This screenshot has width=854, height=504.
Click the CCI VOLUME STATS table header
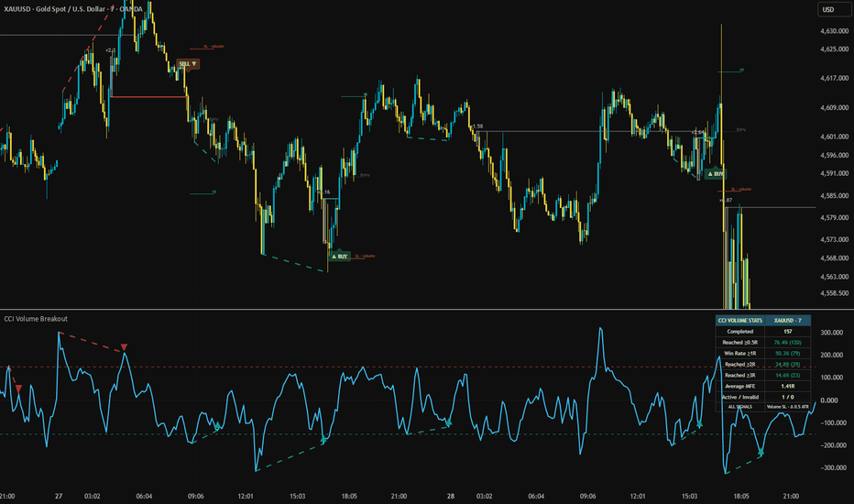click(740, 321)
